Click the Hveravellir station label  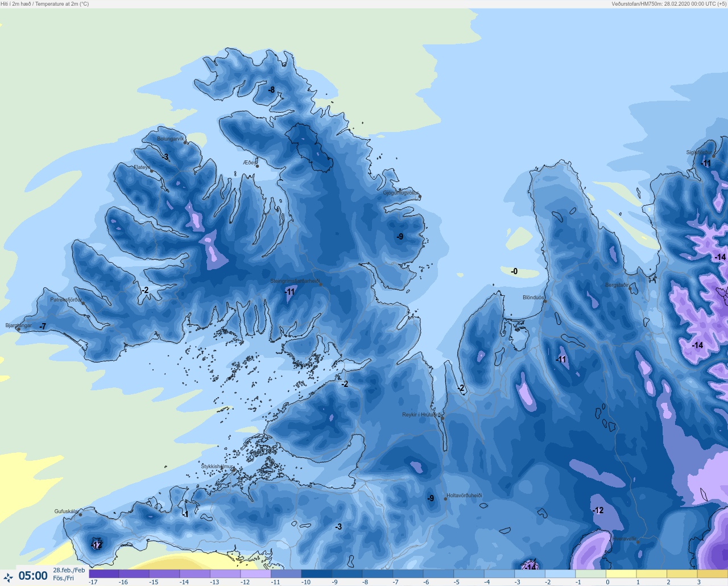(624, 538)
